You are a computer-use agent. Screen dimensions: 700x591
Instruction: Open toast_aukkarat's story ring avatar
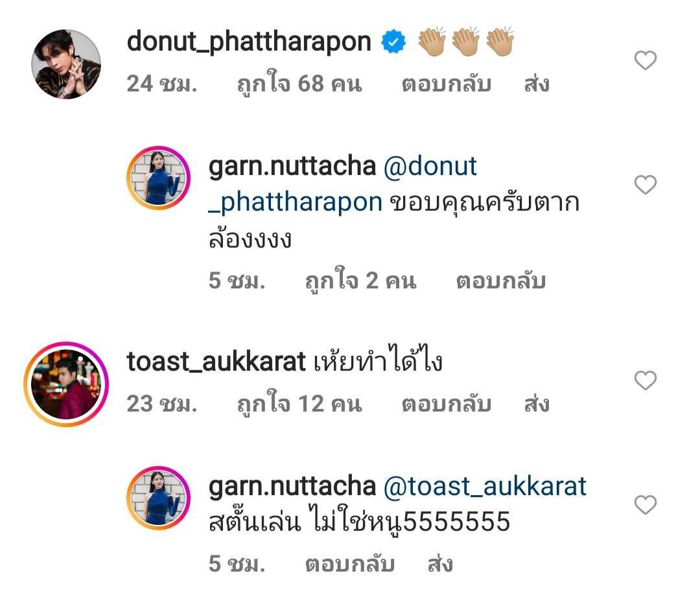(x=66, y=384)
